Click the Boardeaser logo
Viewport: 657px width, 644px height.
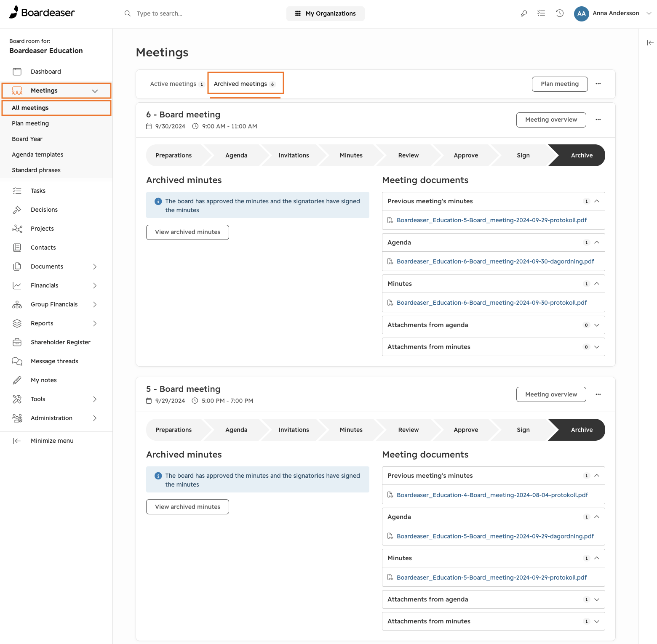[42, 13]
